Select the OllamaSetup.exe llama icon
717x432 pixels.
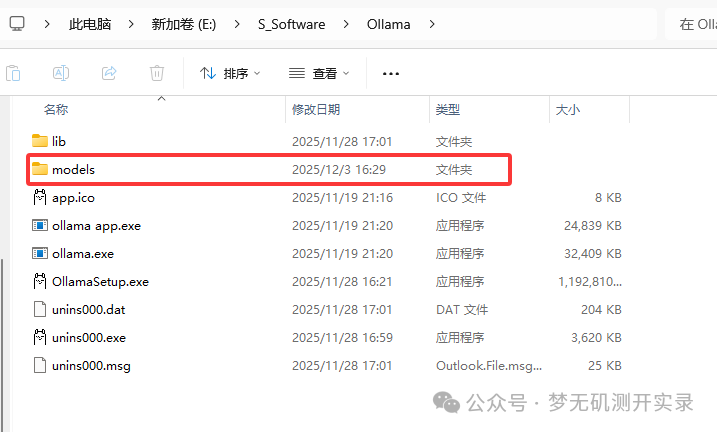(x=40, y=281)
